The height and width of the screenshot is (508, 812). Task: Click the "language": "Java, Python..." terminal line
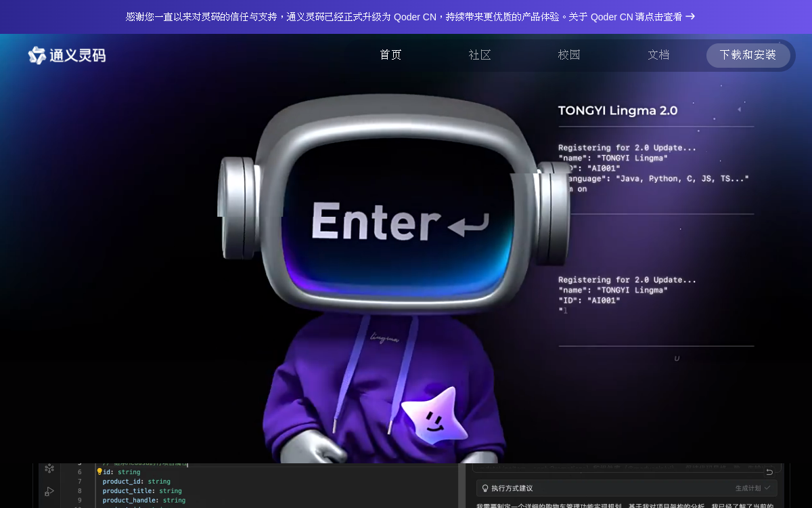pos(654,179)
